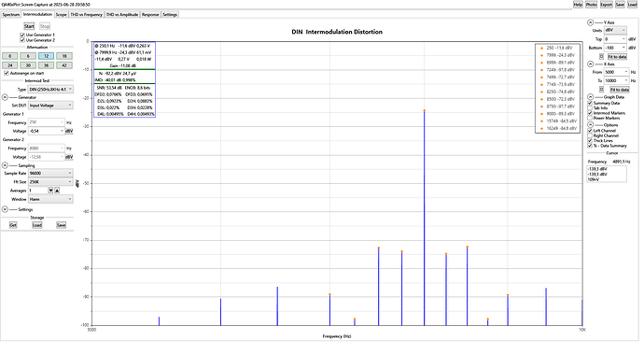Select 18 dB attenuation

(64, 56)
